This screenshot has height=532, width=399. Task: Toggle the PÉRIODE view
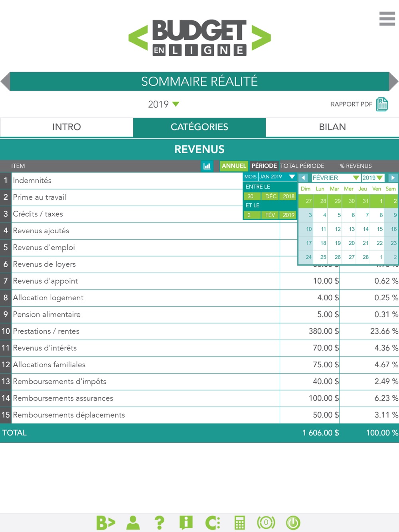264,166
